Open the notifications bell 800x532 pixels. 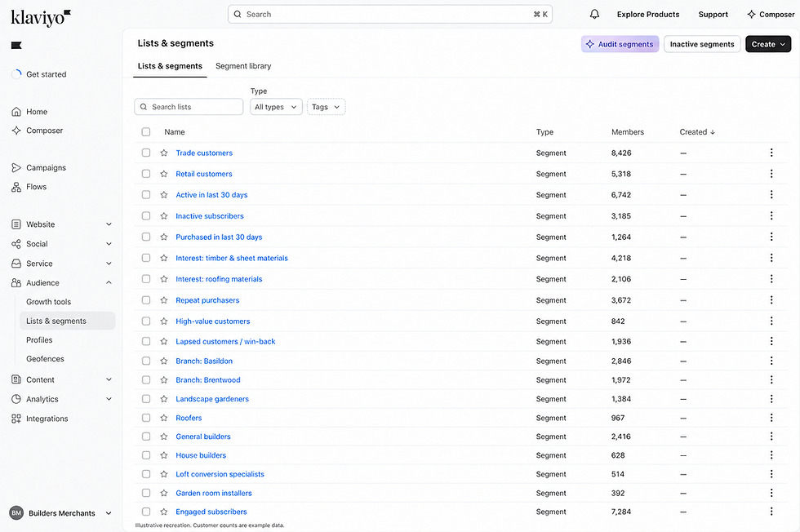(594, 15)
